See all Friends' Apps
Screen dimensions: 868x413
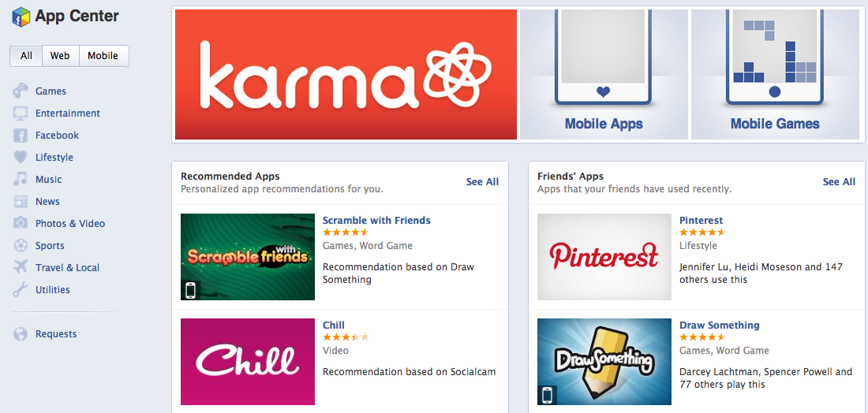839,182
